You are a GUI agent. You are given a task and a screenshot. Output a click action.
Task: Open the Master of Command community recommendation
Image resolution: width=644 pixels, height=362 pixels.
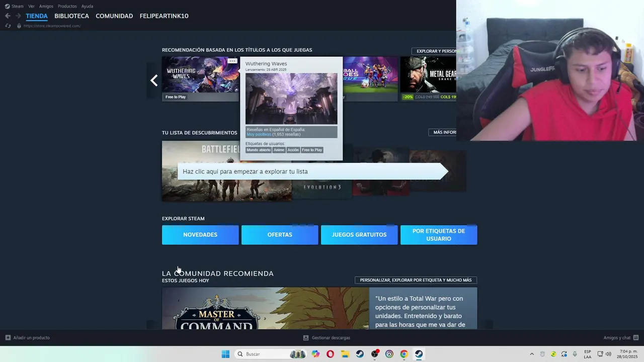[x=265, y=308]
